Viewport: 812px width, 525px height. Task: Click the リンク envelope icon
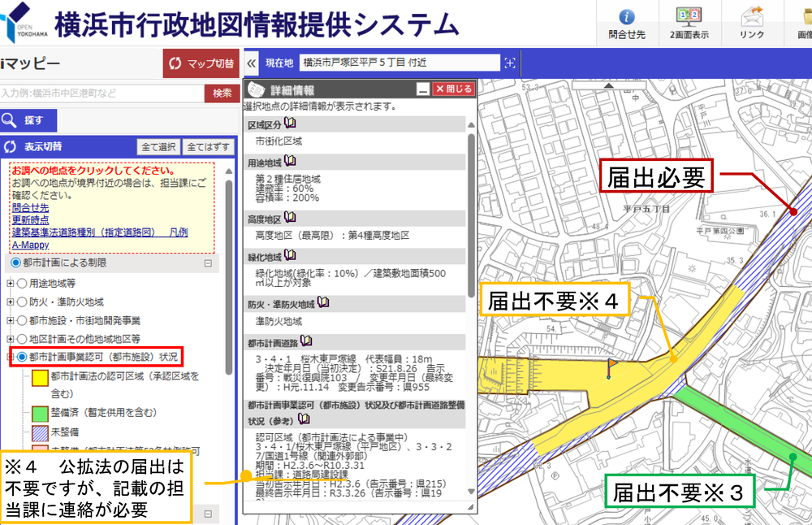coord(752,18)
